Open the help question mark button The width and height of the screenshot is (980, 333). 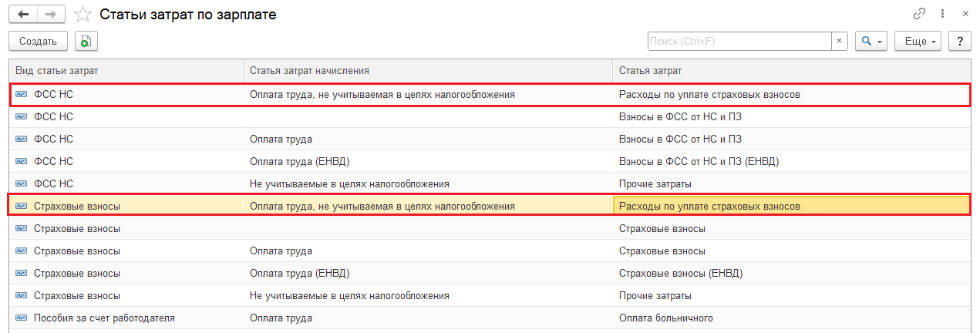[x=960, y=42]
